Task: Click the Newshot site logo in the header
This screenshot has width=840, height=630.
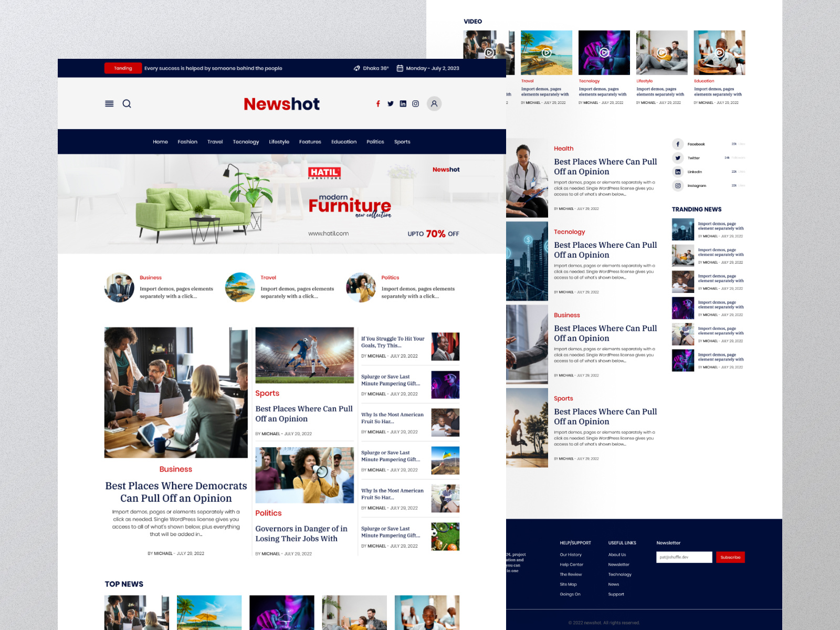Action: [282, 104]
